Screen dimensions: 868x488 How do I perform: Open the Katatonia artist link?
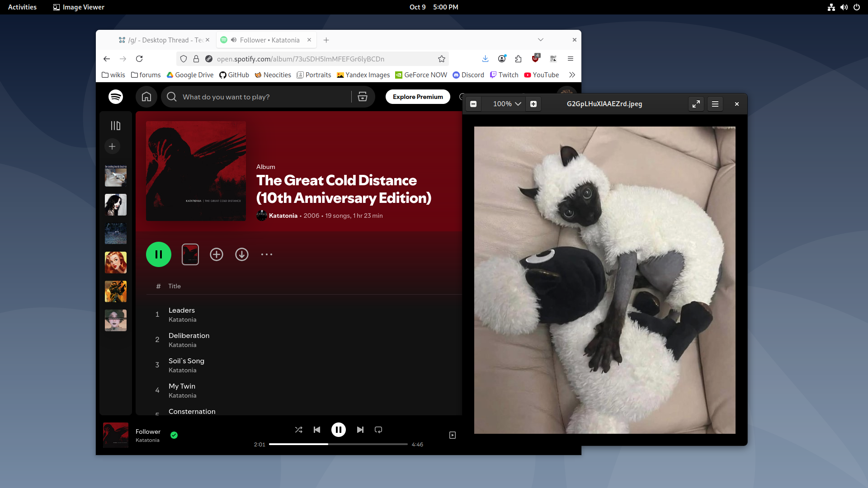point(283,216)
